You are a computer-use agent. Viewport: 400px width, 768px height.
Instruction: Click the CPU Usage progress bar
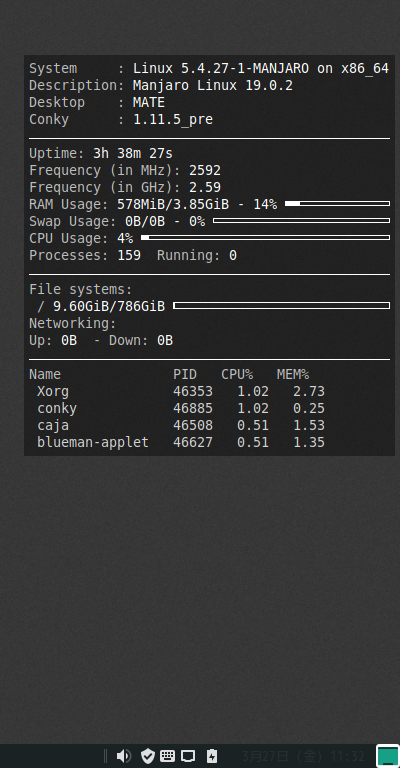point(265,238)
